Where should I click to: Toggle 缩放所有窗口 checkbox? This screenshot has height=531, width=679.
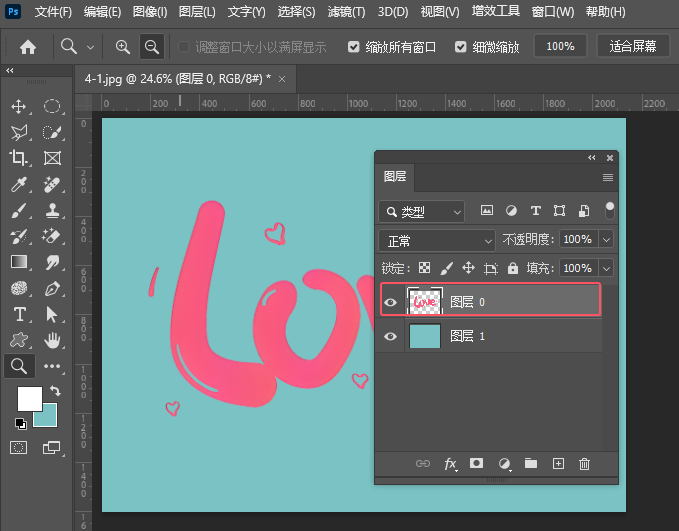[x=354, y=46]
